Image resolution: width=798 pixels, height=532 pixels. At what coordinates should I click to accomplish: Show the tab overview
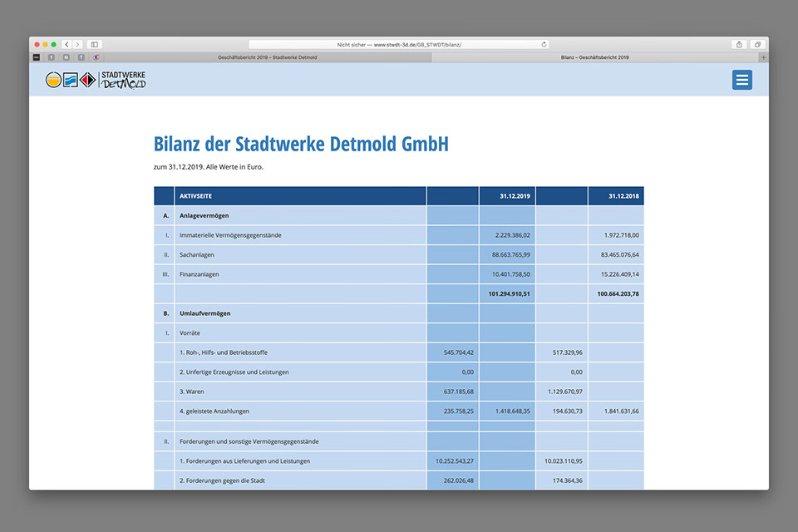pyautogui.click(x=757, y=44)
